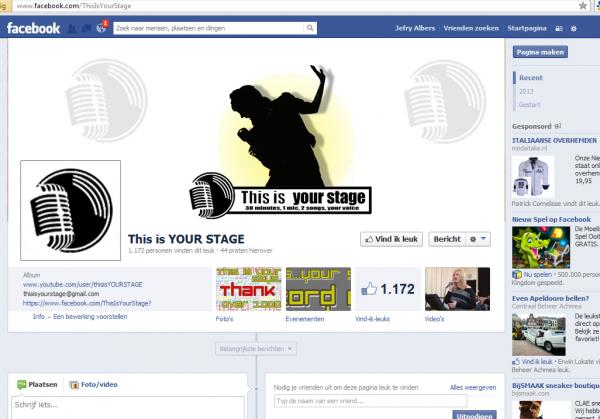
Task: Click the Facebook search input field
Action: (x=209, y=28)
